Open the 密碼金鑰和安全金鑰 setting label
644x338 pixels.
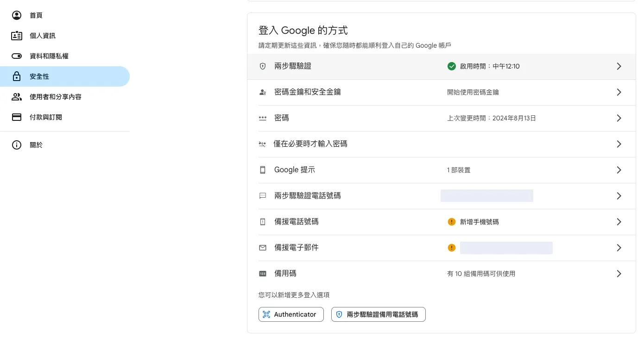[308, 92]
